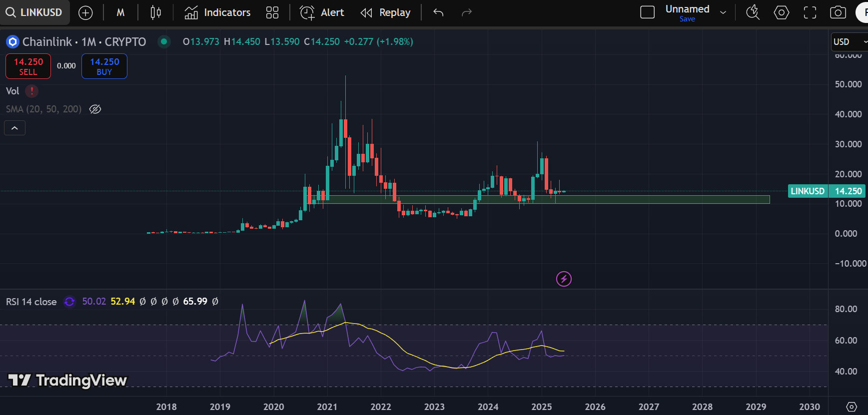Start bar Replay mode

pyautogui.click(x=385, y=12)
